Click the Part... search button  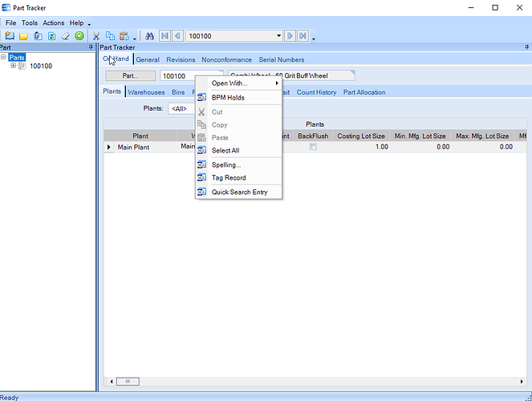(x=130, y=75)
